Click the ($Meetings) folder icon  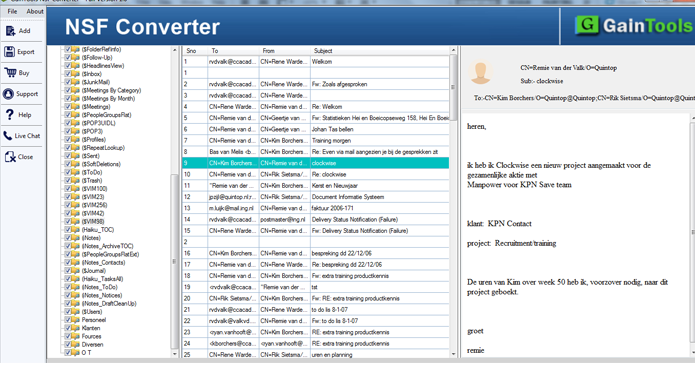click(76, 107)
